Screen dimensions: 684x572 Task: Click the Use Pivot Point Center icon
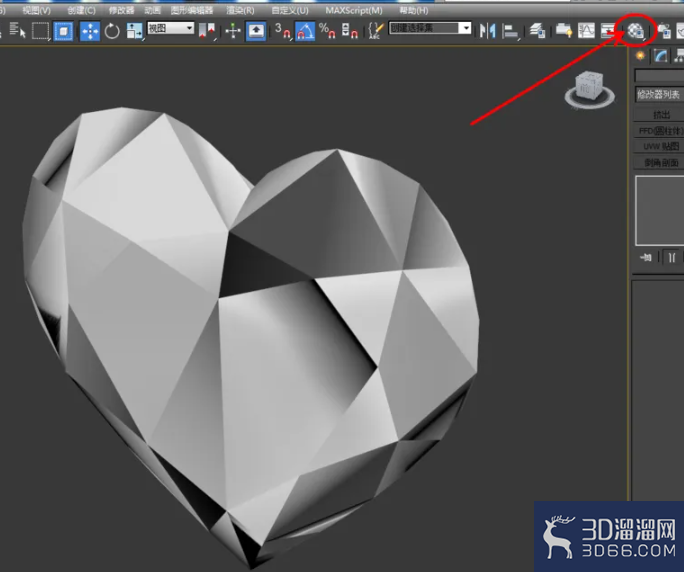(207, 31)
